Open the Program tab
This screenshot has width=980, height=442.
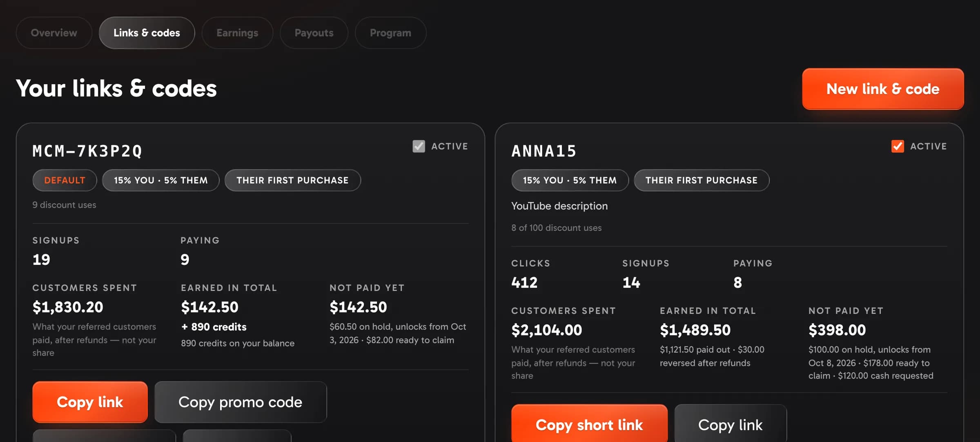pyautogui.click(x=390, y=33)
